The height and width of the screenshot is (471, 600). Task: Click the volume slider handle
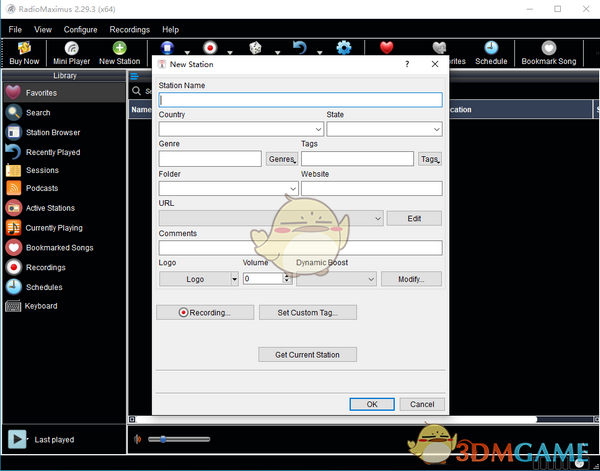click(163, 439)
